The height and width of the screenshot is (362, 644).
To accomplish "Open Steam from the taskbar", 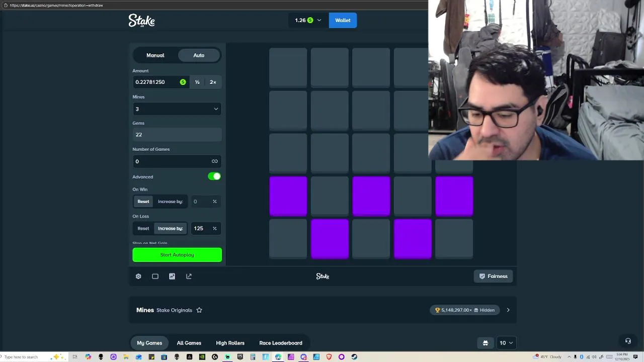I will (x=354, y=357).
